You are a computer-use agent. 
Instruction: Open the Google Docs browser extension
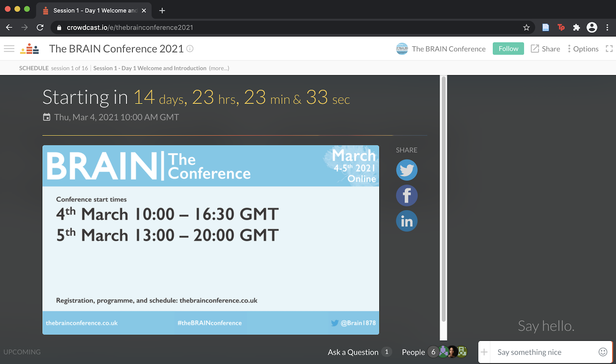pyautogui.click(x=546, y=27)
